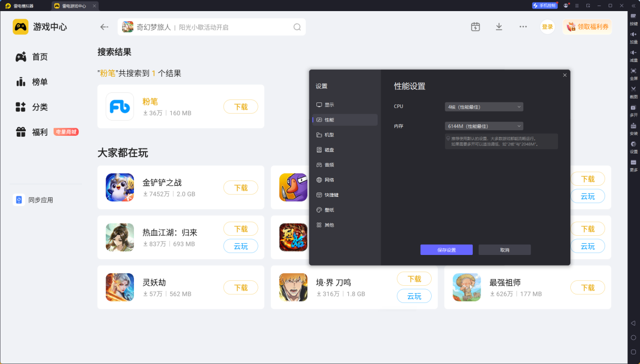This screenshot has width=640, height=364.
Task: Open the 其他 settings tab
Action: coord(345,225)
